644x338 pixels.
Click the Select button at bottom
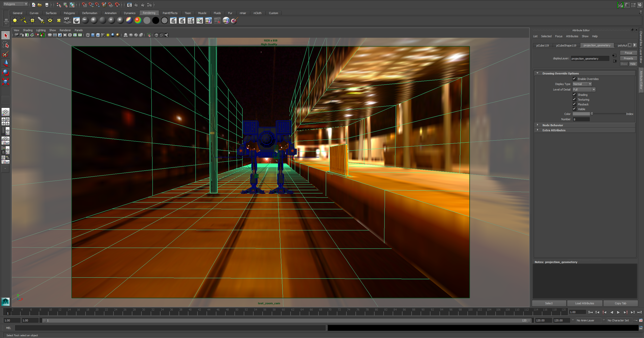click(x=549, y=303)
